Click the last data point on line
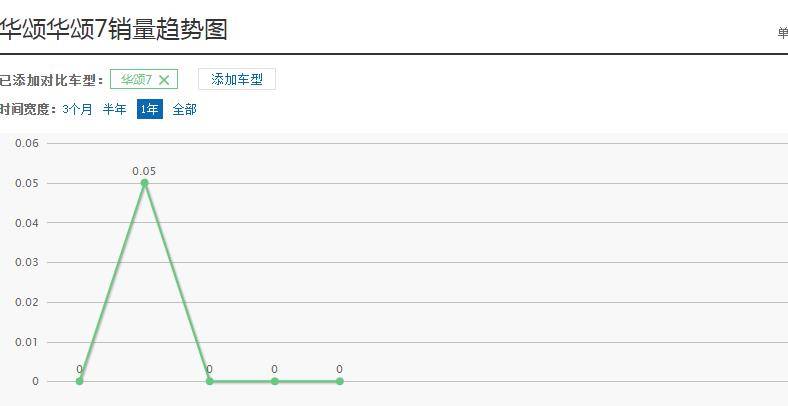 339,381
